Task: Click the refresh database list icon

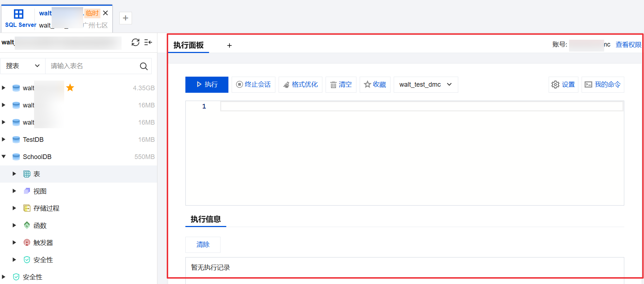Action: click(x=135, y=42)
